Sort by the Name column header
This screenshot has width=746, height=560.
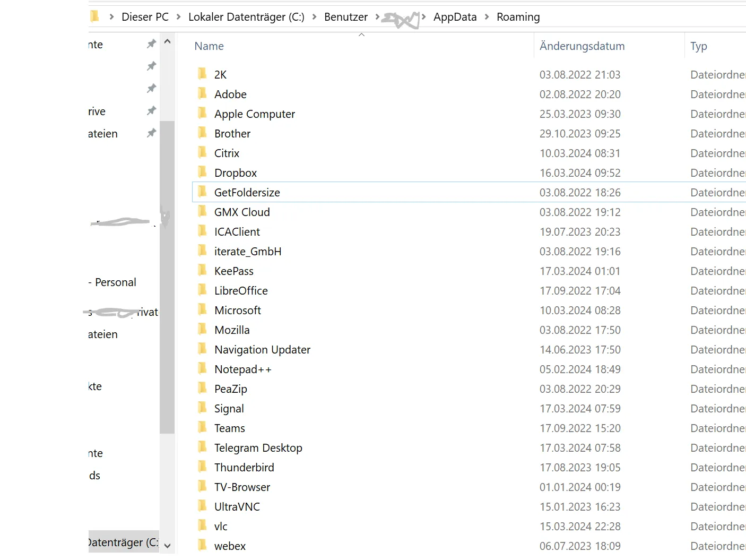(x=209, y=46)
